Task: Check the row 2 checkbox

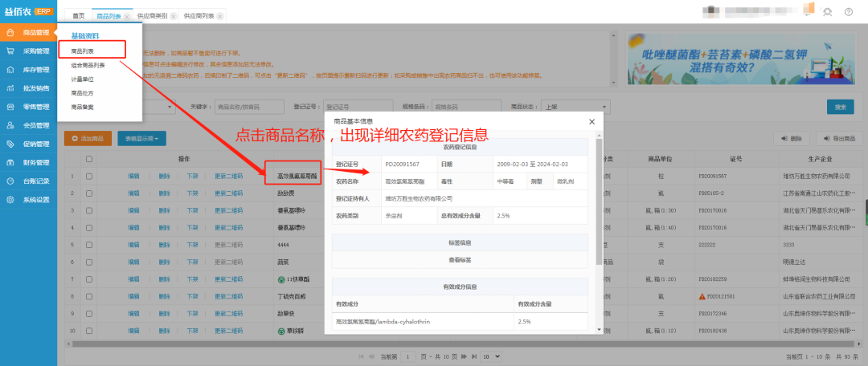Action: point(89,193)
